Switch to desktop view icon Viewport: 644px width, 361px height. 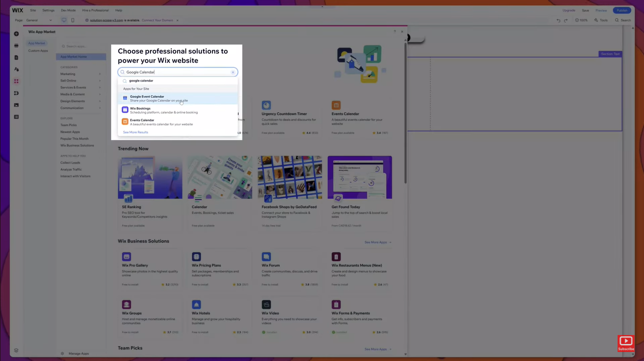[64, 20]
